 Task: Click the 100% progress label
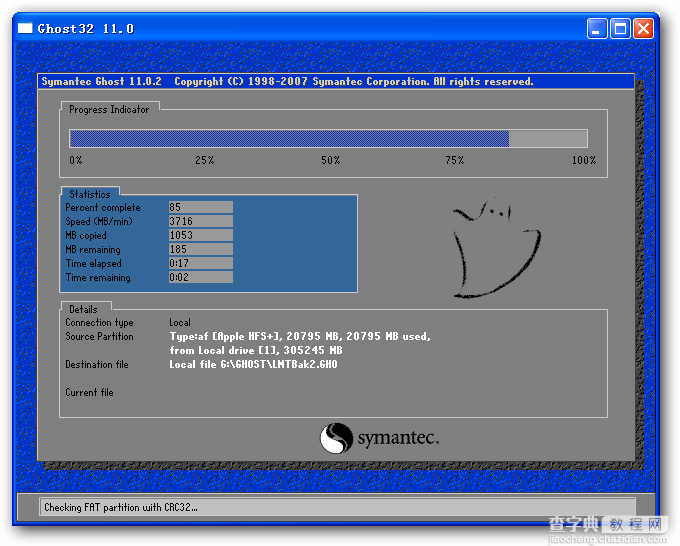click(584, 160)
